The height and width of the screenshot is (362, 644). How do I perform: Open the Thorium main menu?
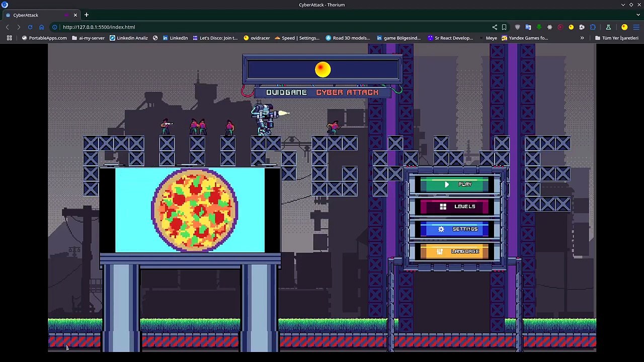click(x=636, y=27)
